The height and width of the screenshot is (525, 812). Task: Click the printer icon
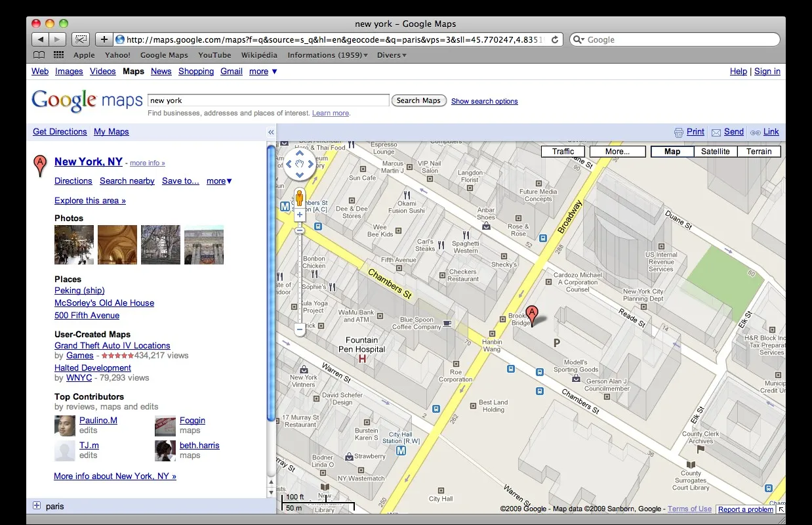pos(679,132)
